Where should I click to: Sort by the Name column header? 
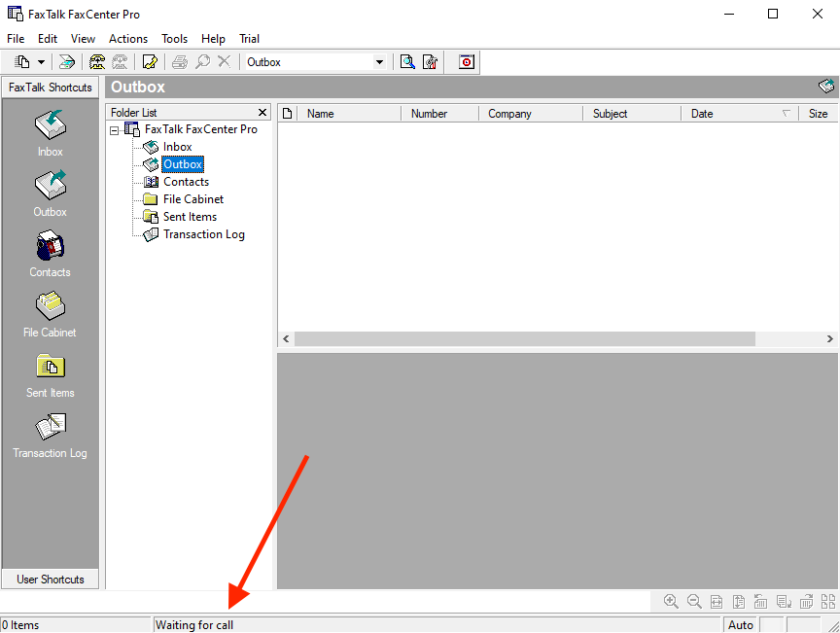pyautogui.click(x=349, y=114)
